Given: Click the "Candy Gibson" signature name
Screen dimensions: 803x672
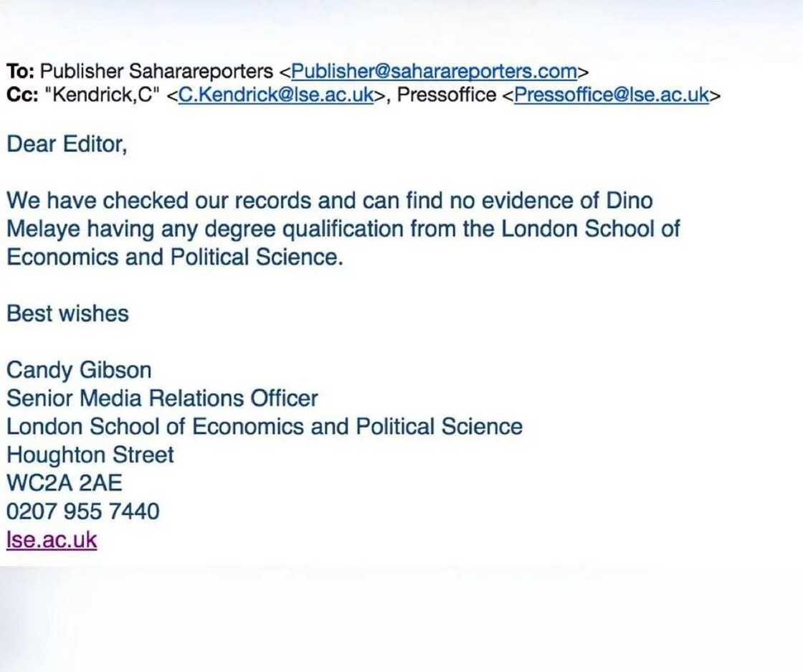Looking at the screenshot, I should [x=79, y=370].
